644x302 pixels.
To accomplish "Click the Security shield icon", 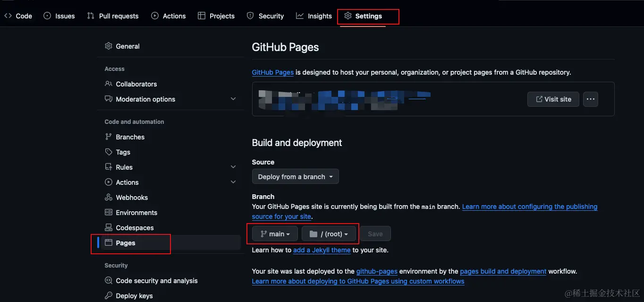I will coord(250,16).
